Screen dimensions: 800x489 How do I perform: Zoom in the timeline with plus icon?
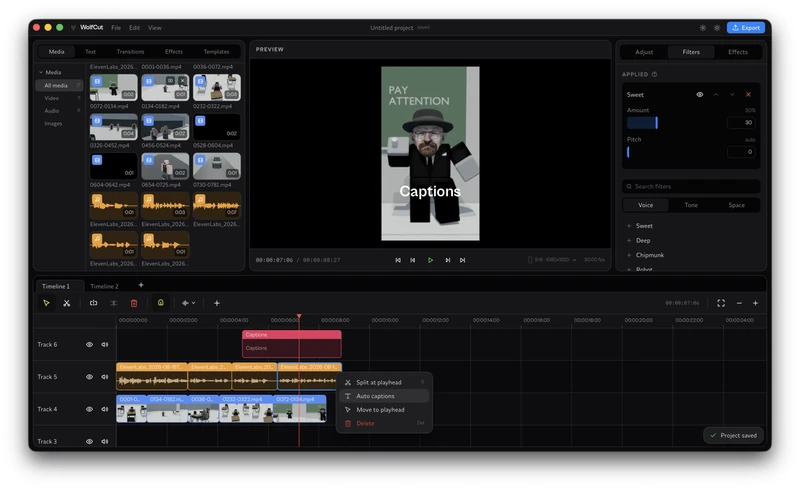pos(756,303)
